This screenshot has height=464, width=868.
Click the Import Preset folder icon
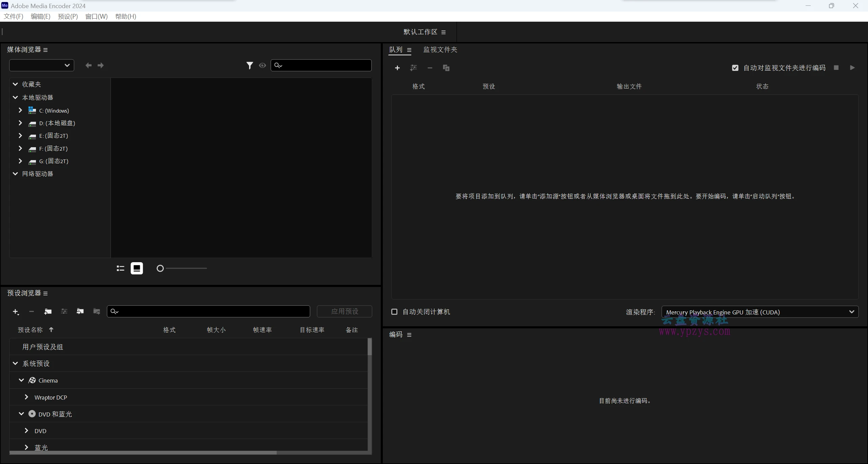[x=80, y=311]
